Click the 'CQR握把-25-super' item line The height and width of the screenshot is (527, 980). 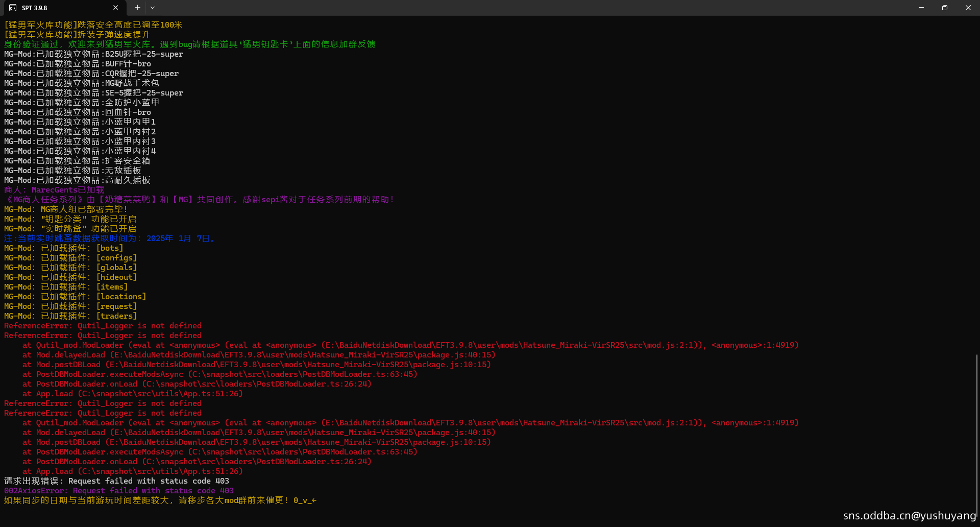[x=91, y=74]
